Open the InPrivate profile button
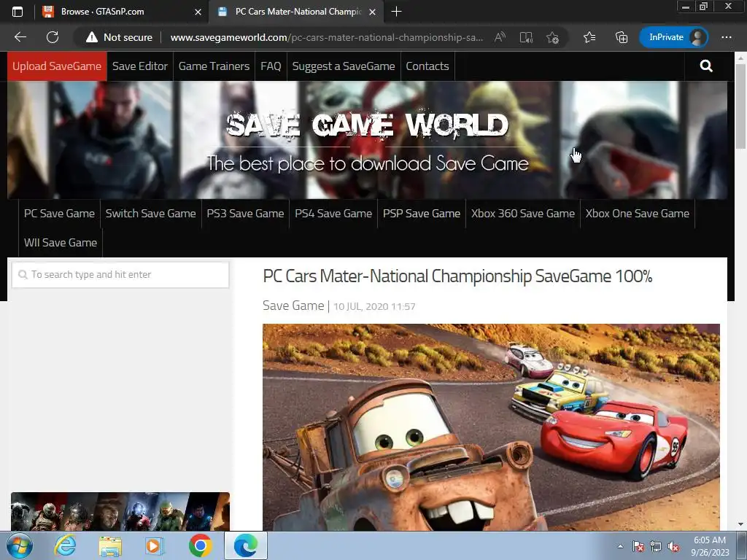 pos(673,37)
